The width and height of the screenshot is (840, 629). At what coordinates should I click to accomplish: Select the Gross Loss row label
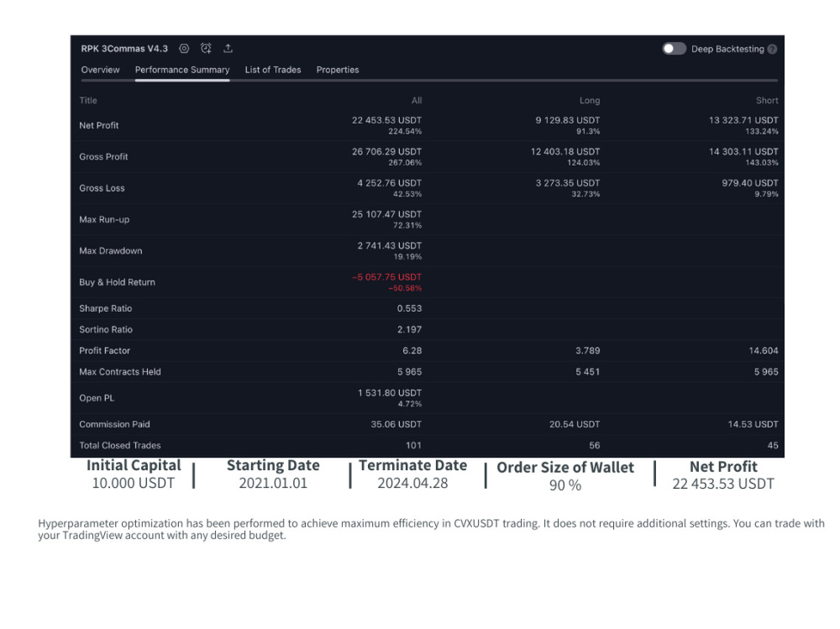click(102, 188)
